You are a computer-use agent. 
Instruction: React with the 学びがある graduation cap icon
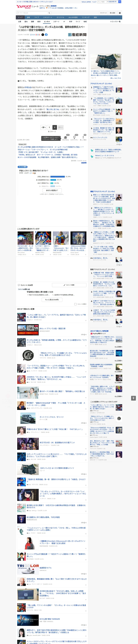point(66,137)
